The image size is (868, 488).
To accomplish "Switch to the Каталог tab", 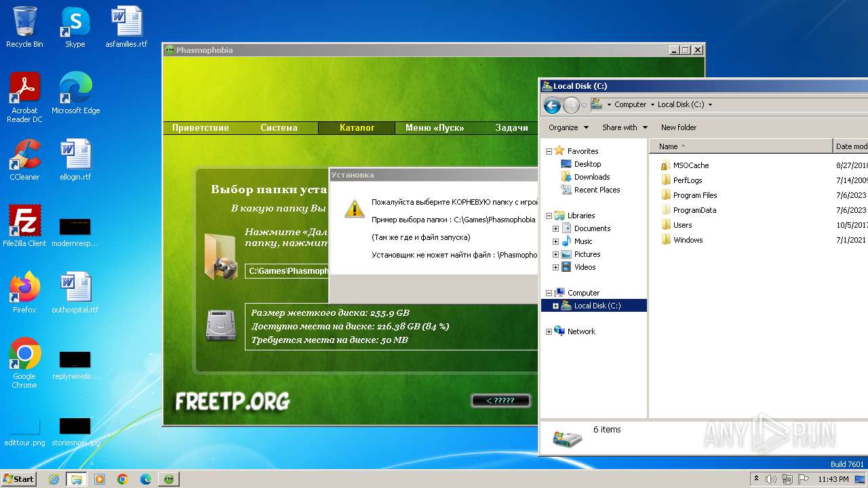I will [357, 127].
